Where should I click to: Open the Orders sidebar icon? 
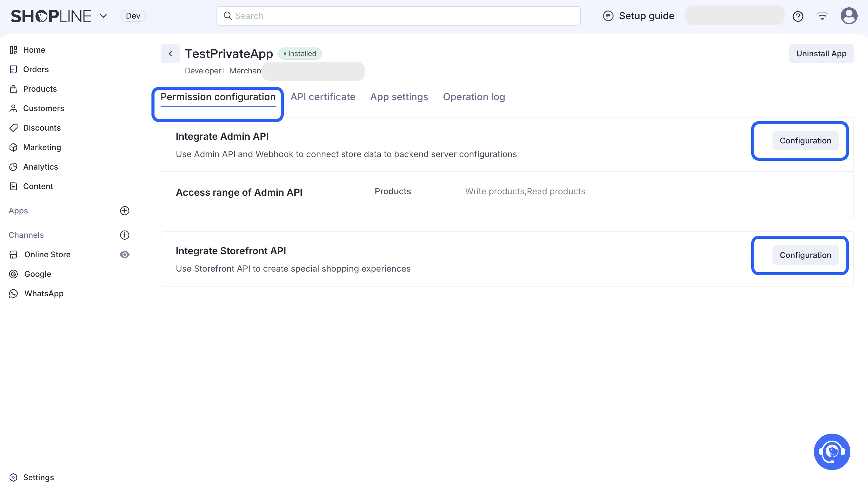click(x=13, y=69)
